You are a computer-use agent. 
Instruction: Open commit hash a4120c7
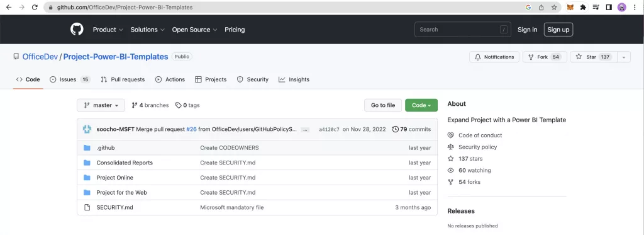click(x=330, y=129)
